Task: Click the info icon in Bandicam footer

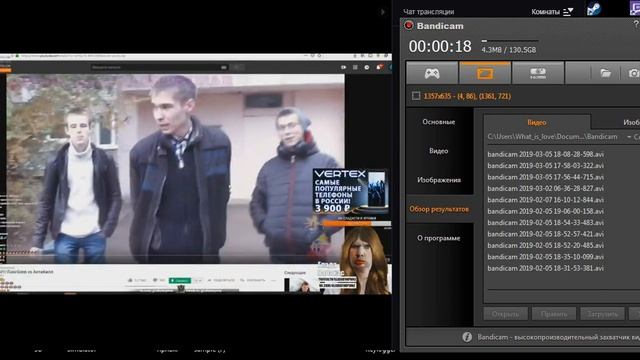Action: pos(467,337)
